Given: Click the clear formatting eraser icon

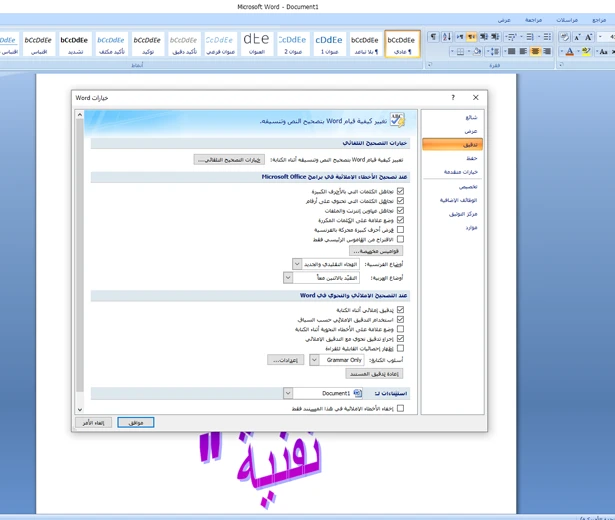Looking at the screenshot, I should pyautogui.click(x=564, y=37).
